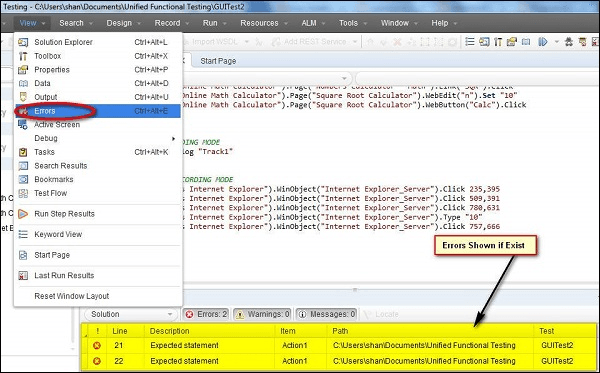Image resolution: width=600 pixels, height=373 pixels.
Task: Choose Tasks in the View menu
Action: (x=98, y=152)
